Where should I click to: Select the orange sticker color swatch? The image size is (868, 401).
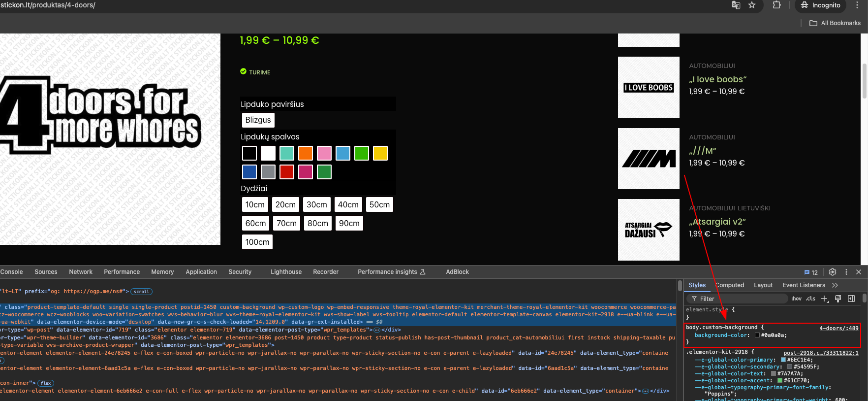click(x=306, y=153)
